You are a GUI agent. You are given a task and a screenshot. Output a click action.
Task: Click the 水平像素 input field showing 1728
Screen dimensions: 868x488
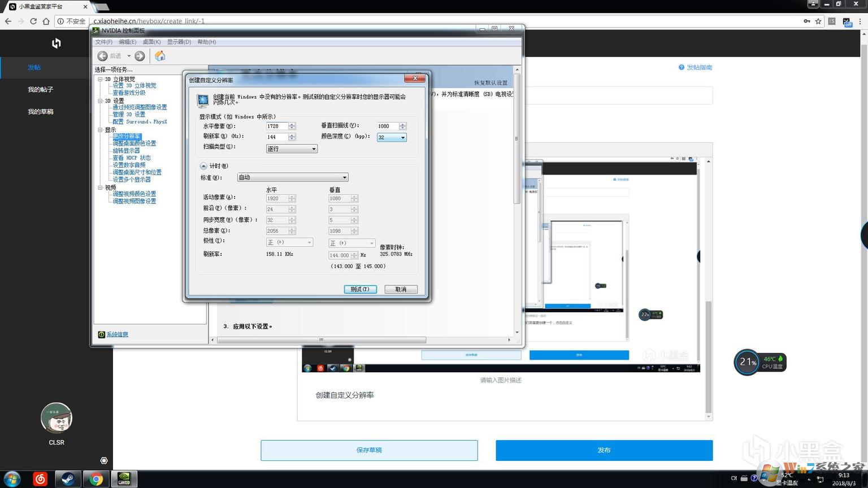276,126
